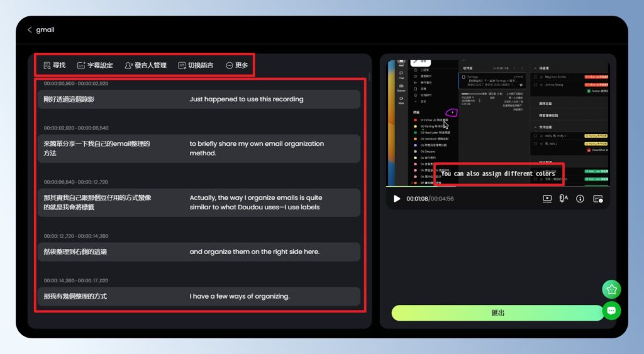Click the green star favorite floating icon

coord(611,289)
